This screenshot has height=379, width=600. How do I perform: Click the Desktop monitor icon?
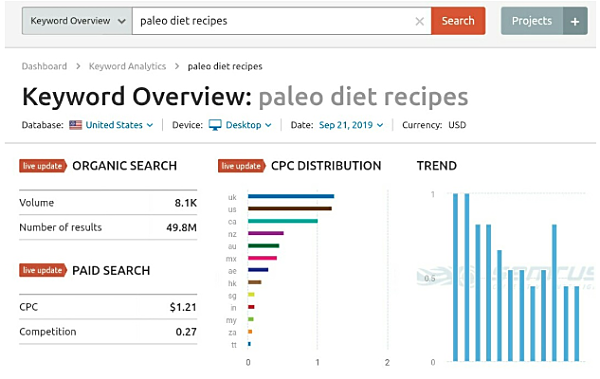[215, 125]
